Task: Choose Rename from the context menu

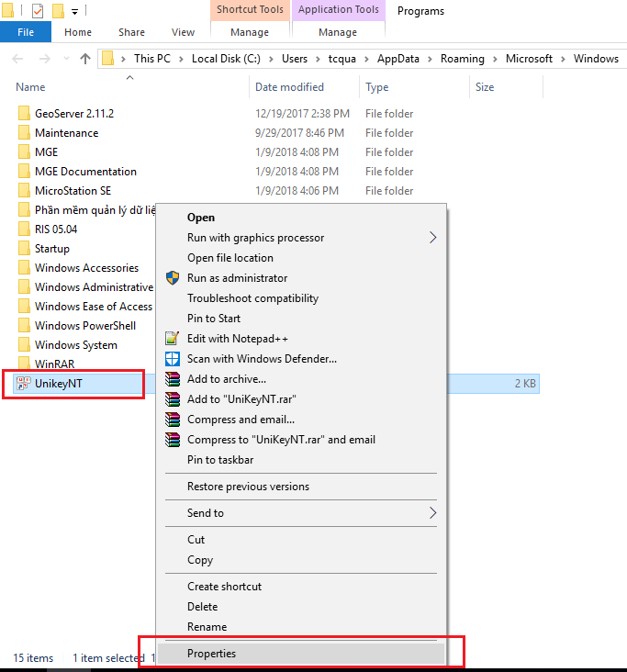Action: 302,626
